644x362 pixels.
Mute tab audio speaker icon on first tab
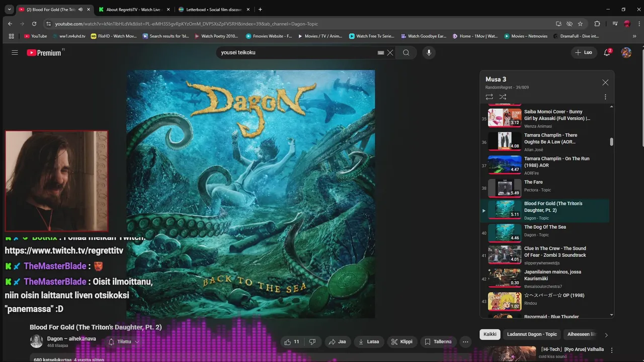pyautogui.click(x=80, y=10)
